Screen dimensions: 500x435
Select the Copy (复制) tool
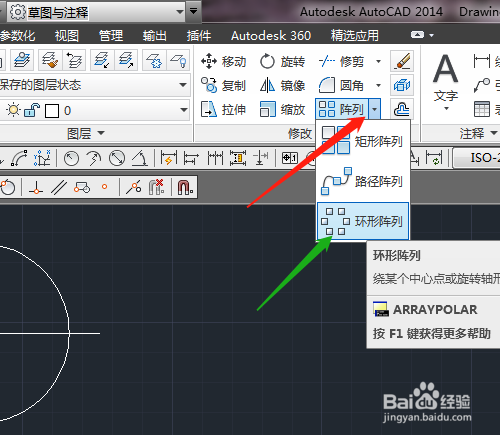[x=223, y=86]
